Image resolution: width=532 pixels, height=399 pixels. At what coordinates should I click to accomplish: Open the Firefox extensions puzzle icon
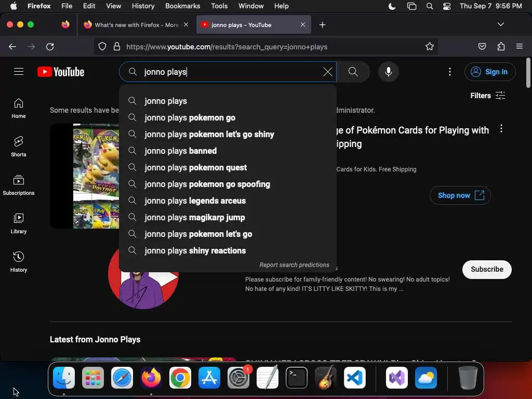[x=501, y=46]
